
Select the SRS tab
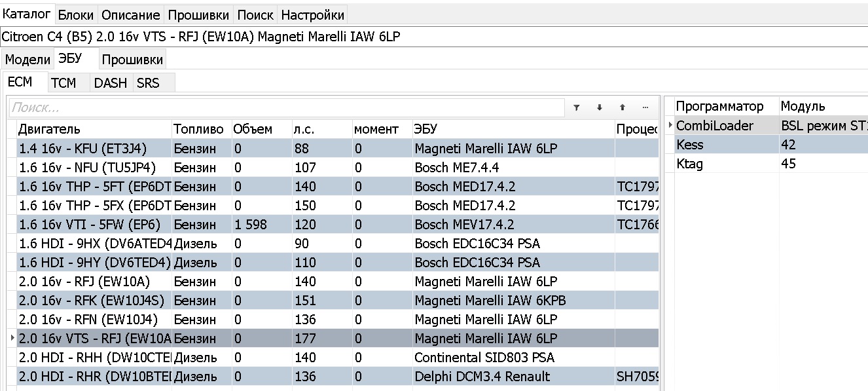pos(148,83)
